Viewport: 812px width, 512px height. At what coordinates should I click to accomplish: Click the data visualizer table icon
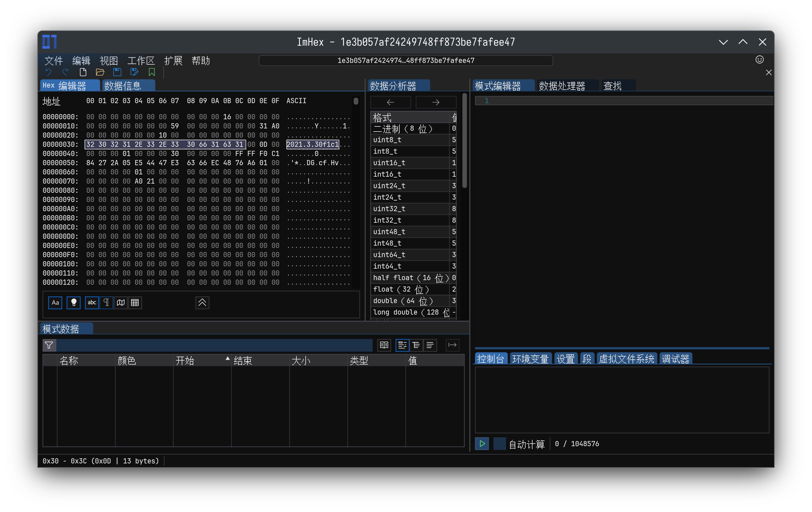pyautogui.click(x=135, y=302)
